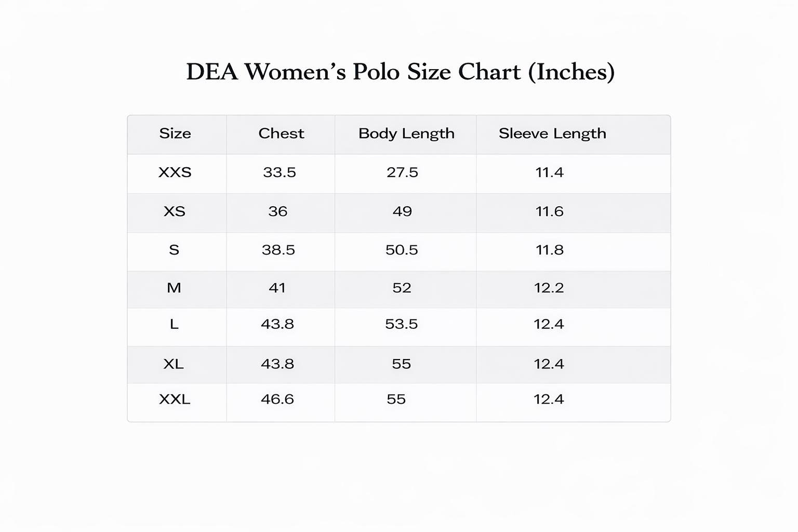
Task: Click the XS body length value 49
Action: tap(402, 211)
